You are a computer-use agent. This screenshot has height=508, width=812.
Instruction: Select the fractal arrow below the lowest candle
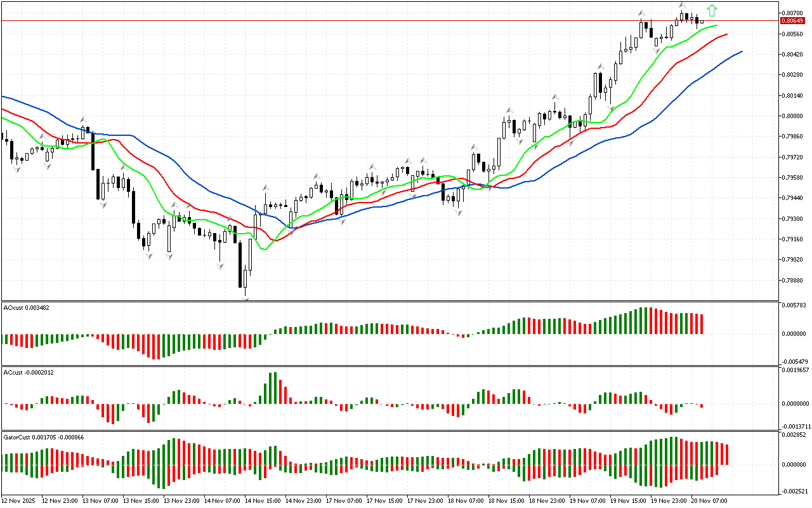245,296
